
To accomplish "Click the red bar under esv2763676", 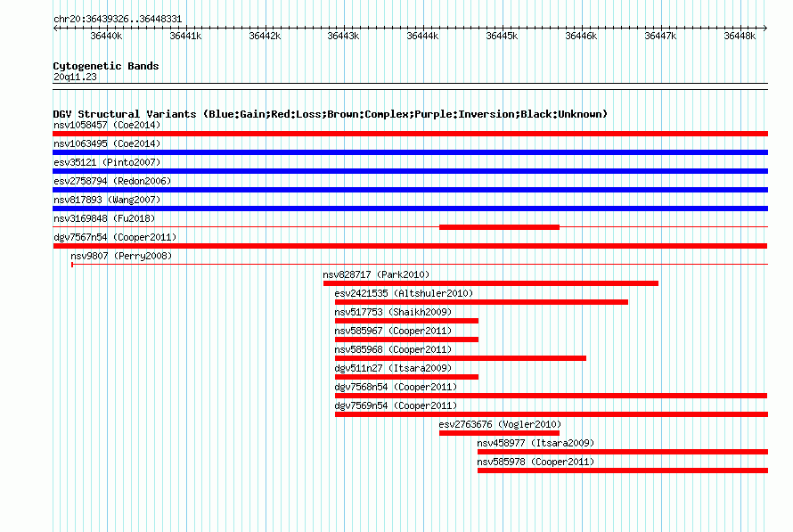I will point(499,433).
